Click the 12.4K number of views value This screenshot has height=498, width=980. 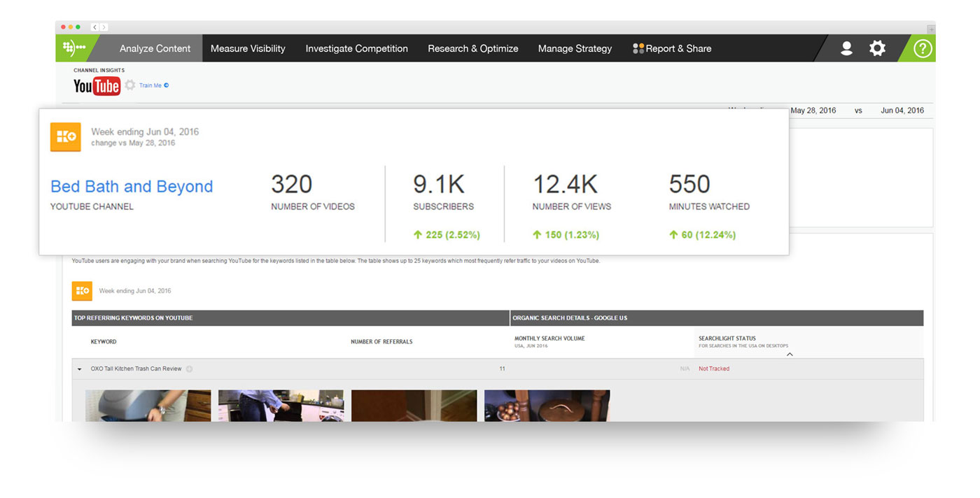tap(566, 184)
